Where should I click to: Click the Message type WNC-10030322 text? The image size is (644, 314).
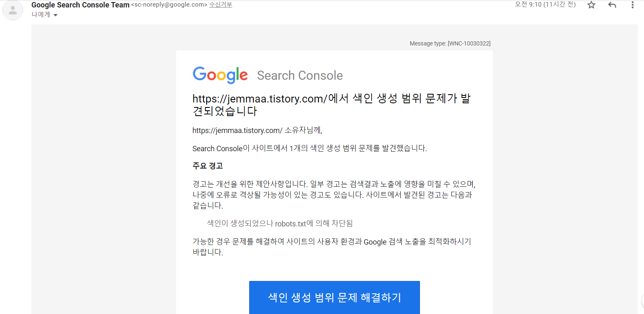tap(450, 43)
